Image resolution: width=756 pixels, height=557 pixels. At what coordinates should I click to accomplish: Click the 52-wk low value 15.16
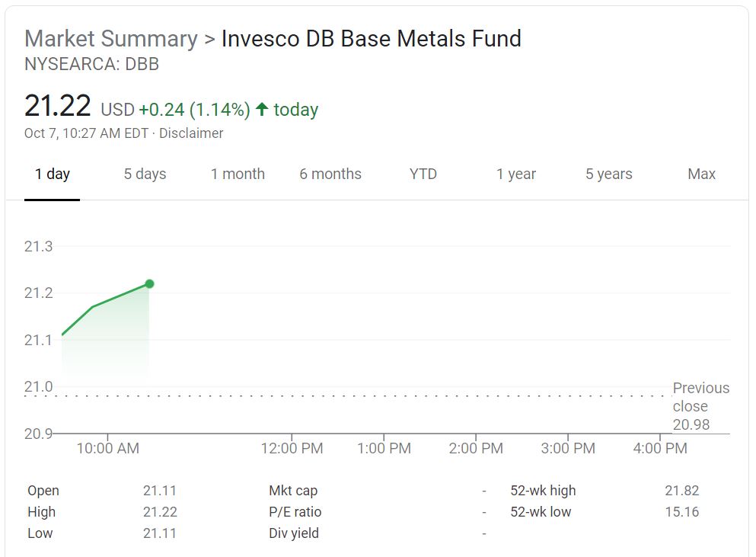(681, 511)
